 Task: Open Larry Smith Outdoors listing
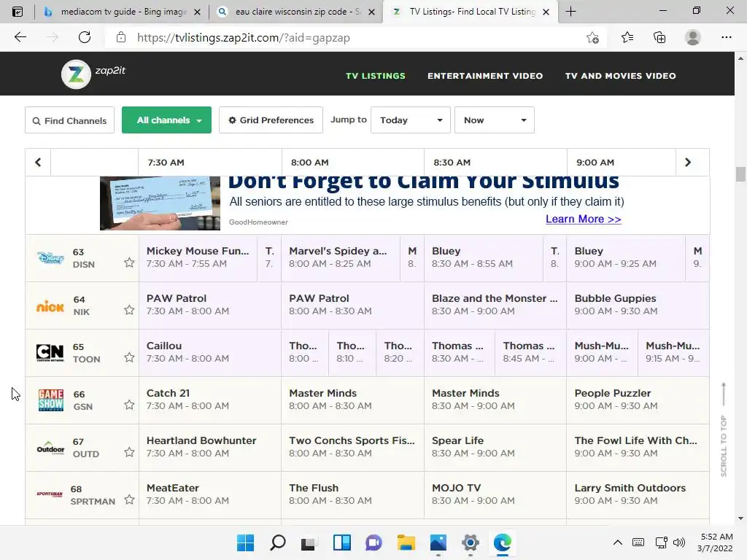[638, 495]
